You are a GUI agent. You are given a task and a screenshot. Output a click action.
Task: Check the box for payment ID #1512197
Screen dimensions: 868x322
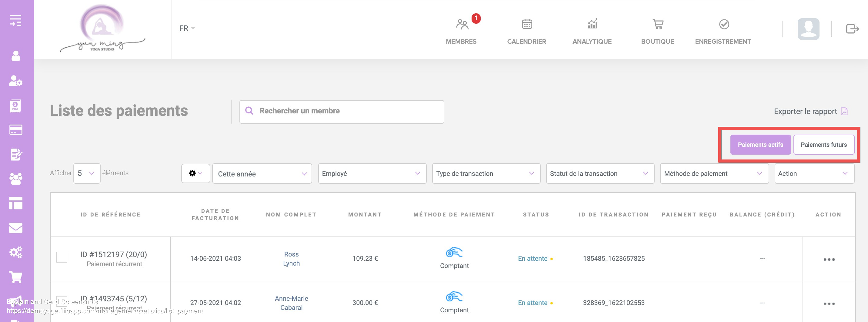(62, 257)
